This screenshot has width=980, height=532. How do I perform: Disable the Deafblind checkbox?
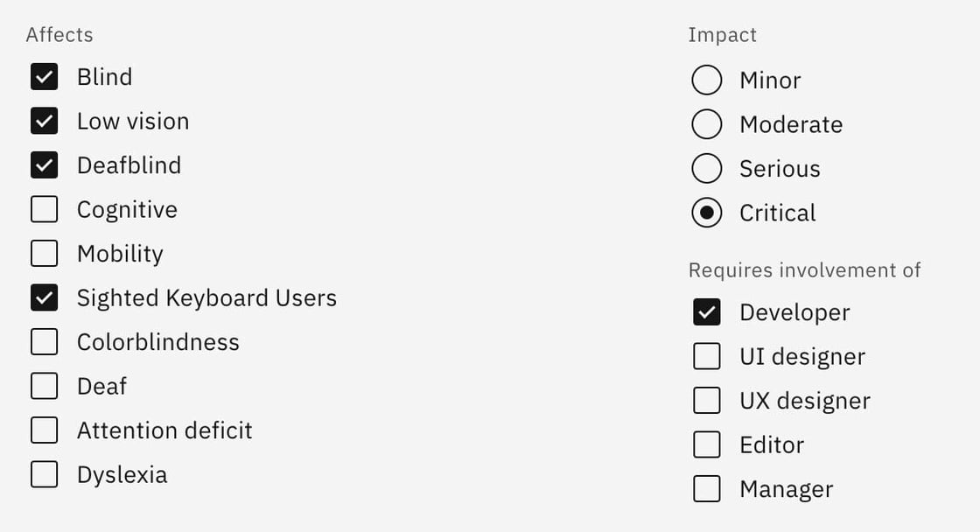[x=44, y=165]
